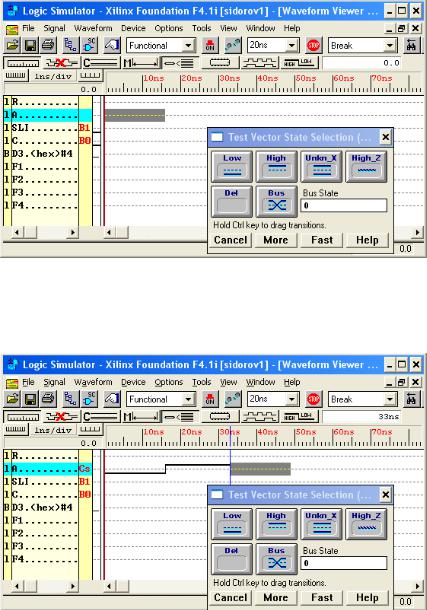Viewport: 427px width, 610px height.
Task: Expand the 20ns step dropdown, lower window
Action: 292,399
